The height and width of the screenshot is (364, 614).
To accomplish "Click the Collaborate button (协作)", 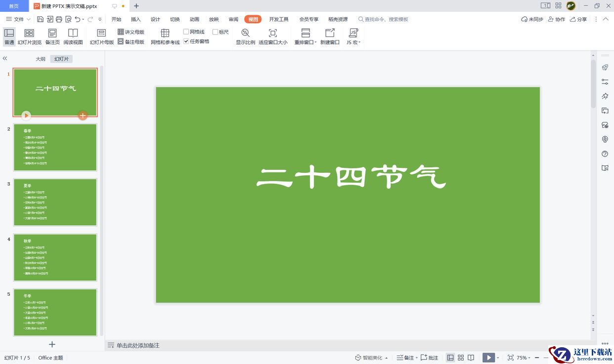I will pyautogui.click(x=556, y=19).
